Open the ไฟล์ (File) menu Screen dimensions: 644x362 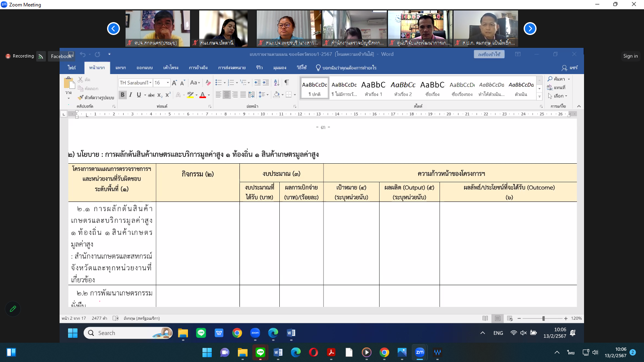(72, 68)
